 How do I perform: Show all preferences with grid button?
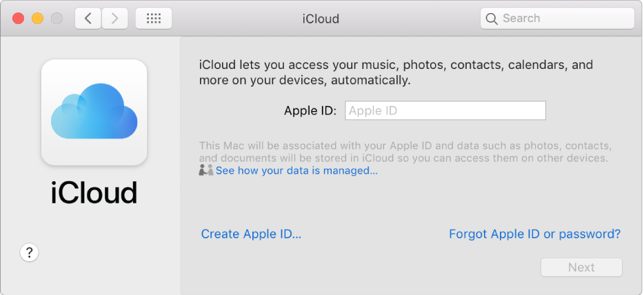tap(154, 19)
